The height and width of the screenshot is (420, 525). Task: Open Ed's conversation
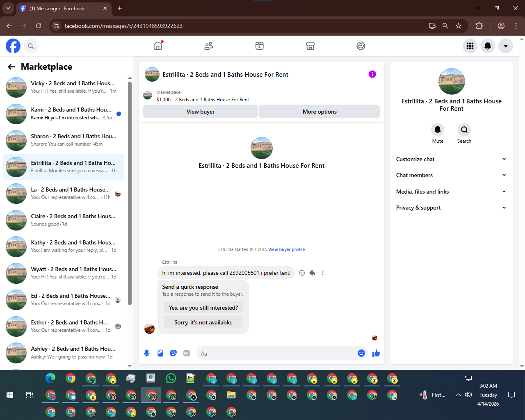(63, 300)
